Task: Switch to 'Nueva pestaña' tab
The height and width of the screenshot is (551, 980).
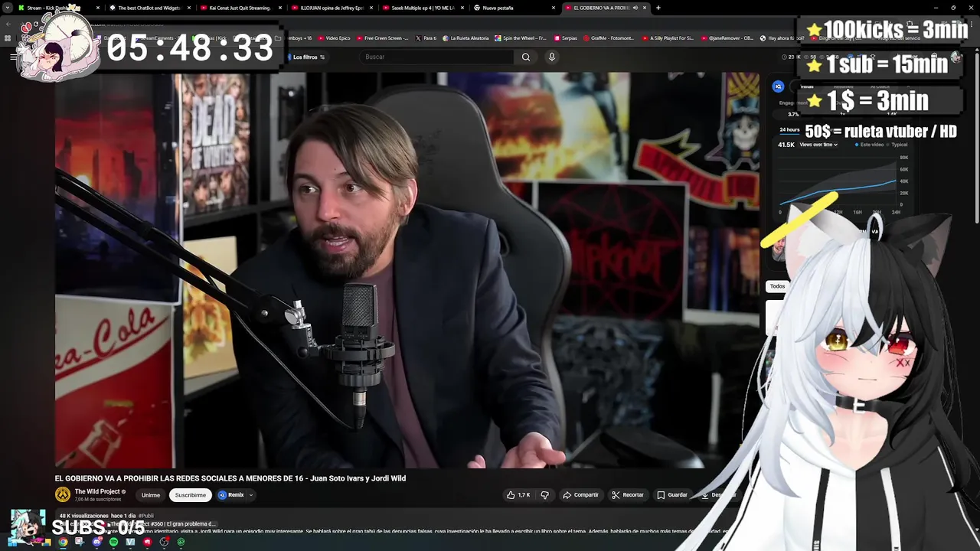Action: coord(513,8)
